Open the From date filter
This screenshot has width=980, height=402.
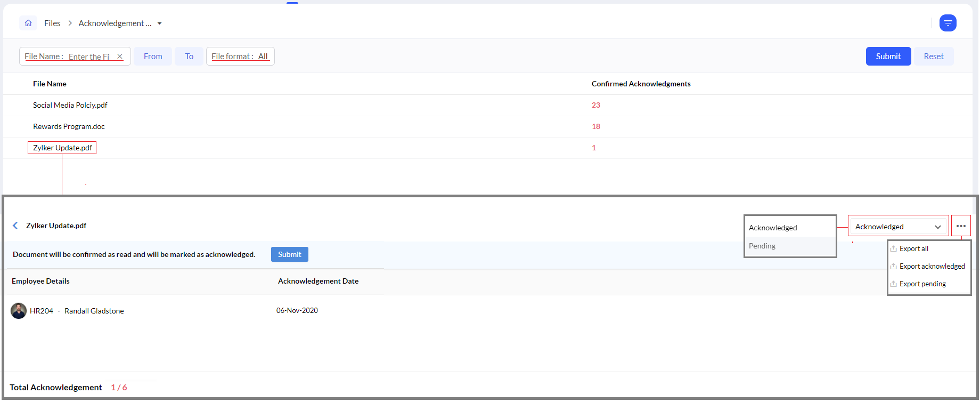tap(153, 57)
